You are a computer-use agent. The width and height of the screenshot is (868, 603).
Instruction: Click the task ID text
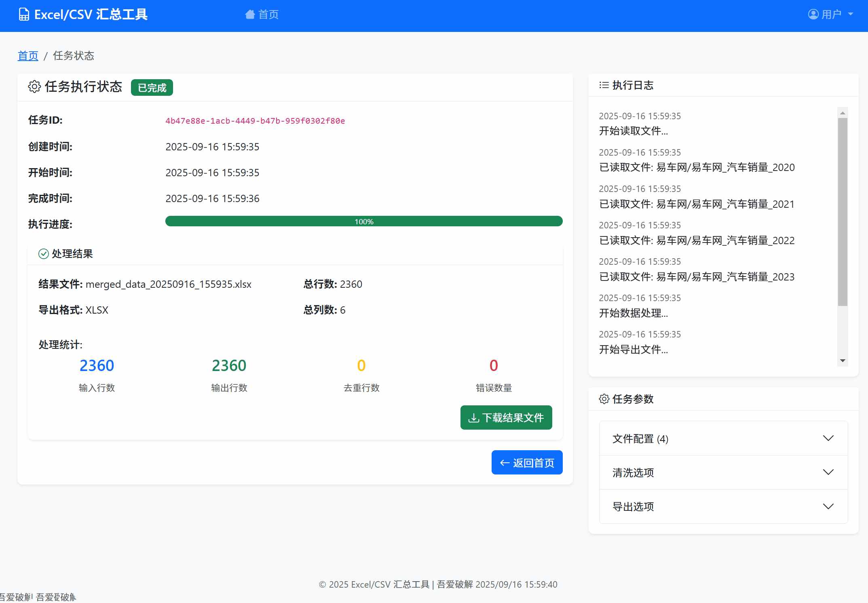click(x=255, y=121)
